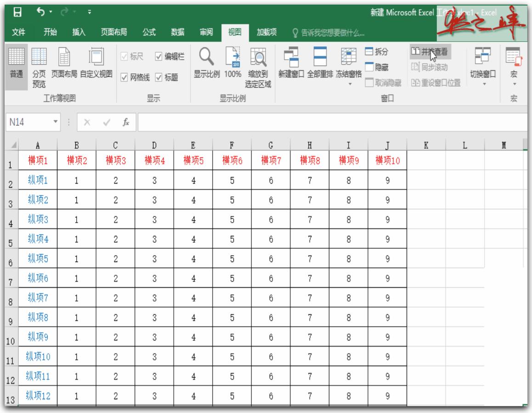The width and height of the screenshot is (532, 413).
Task: Select 页面布局 workbook view
Action: 65,64
